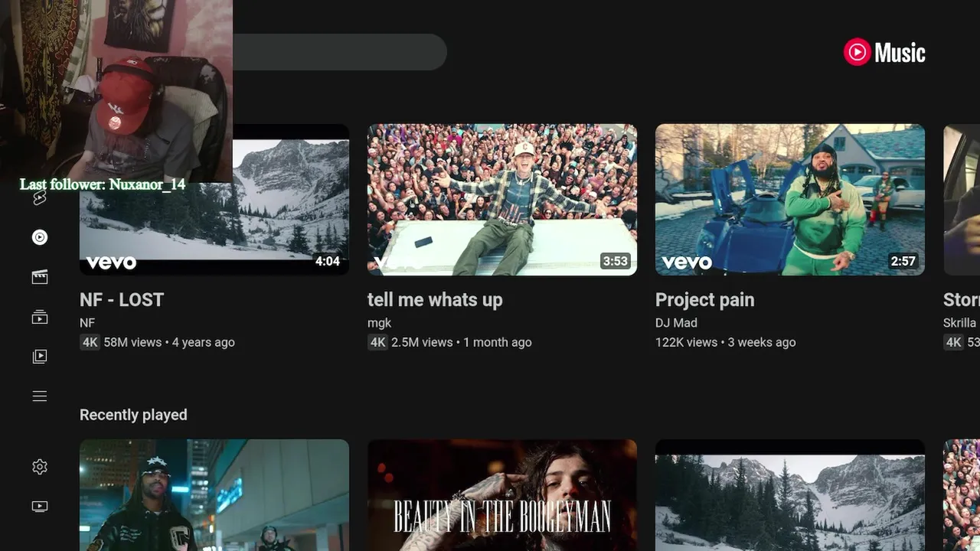980x551 pixels.
Task: Click the 4K badge under NF - LOST
Action: point(90,342)
